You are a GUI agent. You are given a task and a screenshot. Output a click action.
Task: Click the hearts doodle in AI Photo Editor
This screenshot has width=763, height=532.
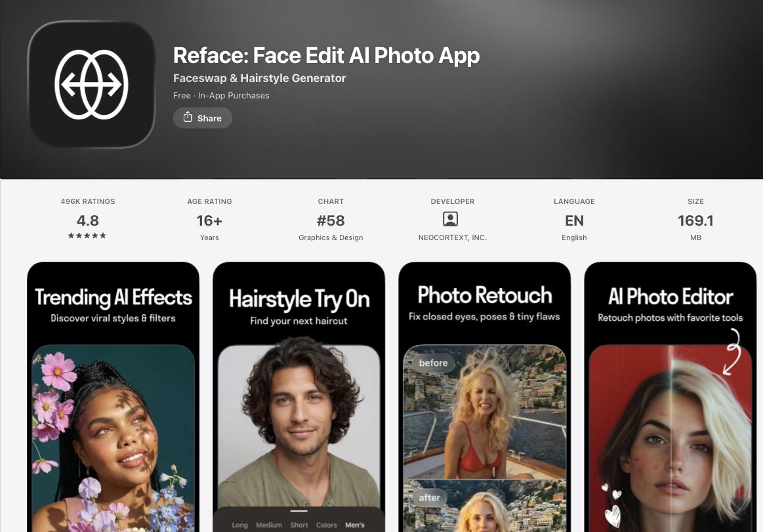coord(612,506)
